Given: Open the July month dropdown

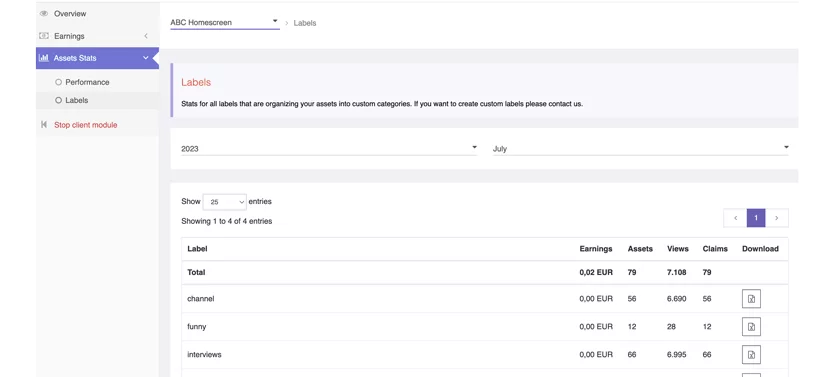Looking at the screenshot, I should pos(640,149).
